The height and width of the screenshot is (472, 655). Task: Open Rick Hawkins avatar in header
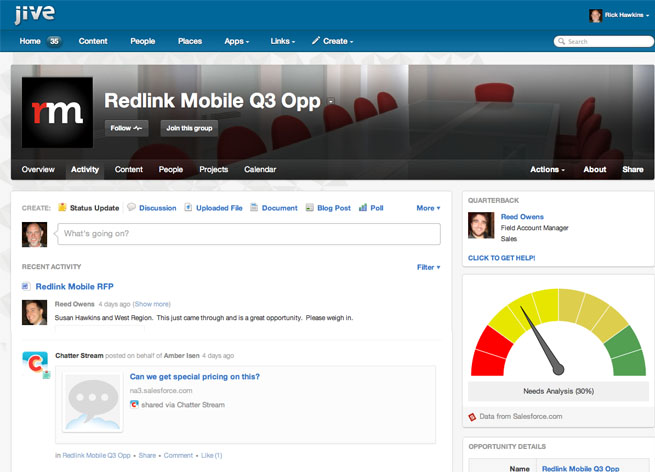(x=595, y=15)
